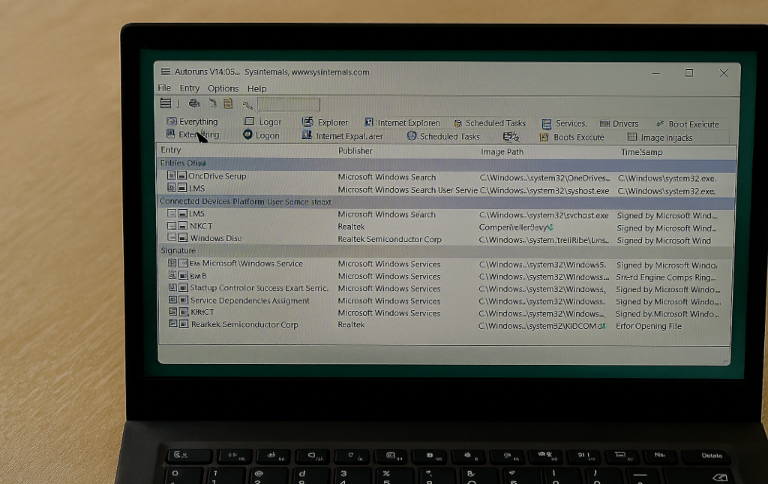
Task: Open the Entry menu
Action: (x=189, y=88)
